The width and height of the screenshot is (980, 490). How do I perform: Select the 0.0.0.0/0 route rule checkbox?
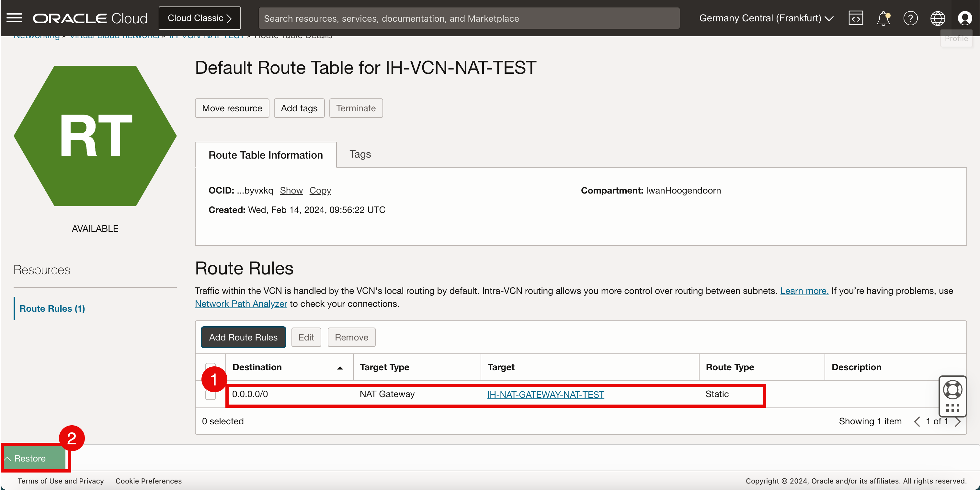(x=211, y=395)
